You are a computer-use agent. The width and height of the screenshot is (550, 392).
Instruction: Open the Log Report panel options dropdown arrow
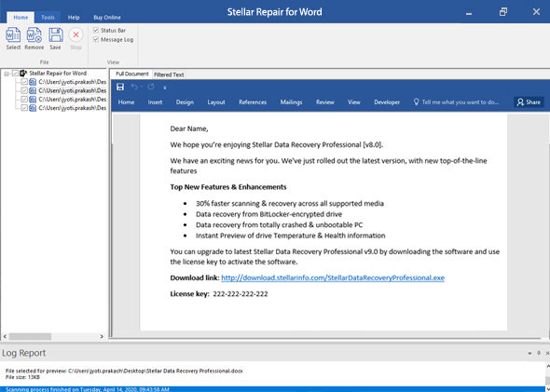(529, 354)
